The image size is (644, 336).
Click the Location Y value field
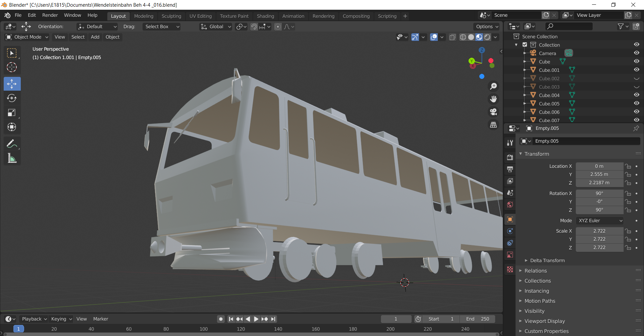coord(599,175)
